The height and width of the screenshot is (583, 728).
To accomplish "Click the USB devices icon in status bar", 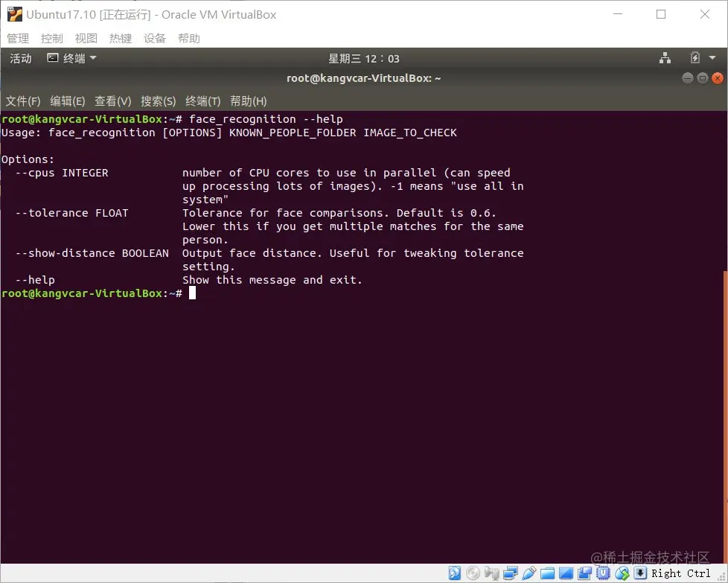I will point(529,573).
